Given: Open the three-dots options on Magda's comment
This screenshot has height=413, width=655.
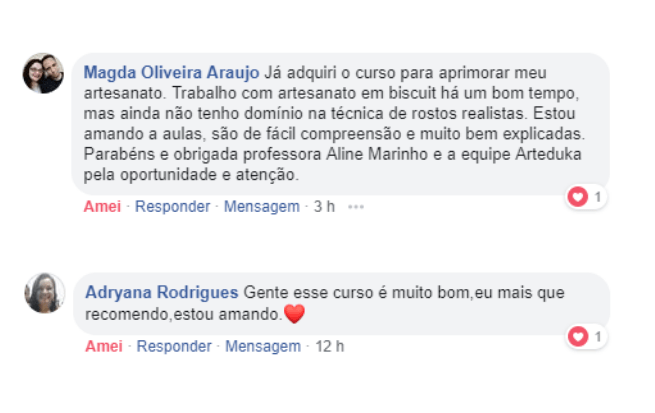Looking at the screenshot, I should pyautogui.click(x=356, y=207).
